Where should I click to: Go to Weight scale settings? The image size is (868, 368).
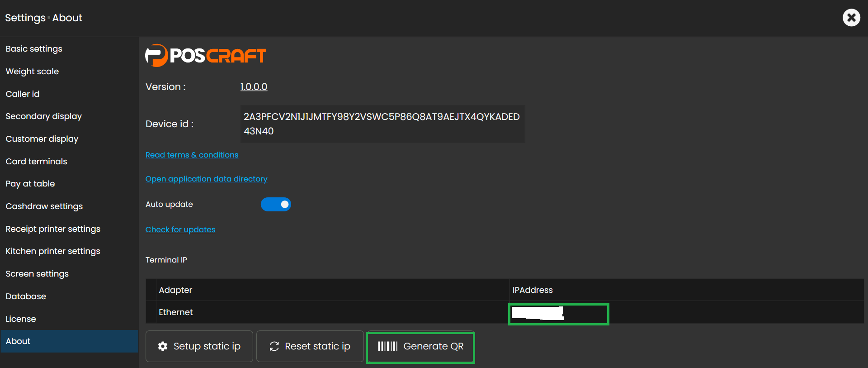32,72
